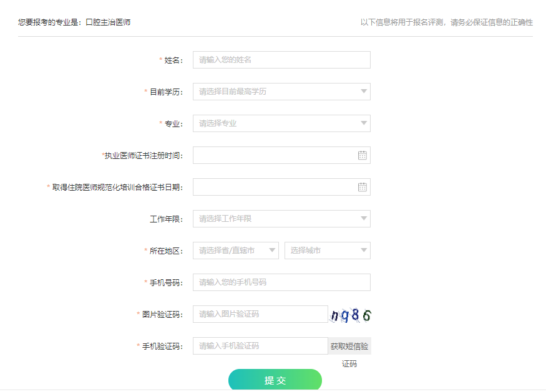This screenshot has height=392, width=546.
Task: Open the calendar picker for 执业医师证书注册时间
Action: [362, 155]
